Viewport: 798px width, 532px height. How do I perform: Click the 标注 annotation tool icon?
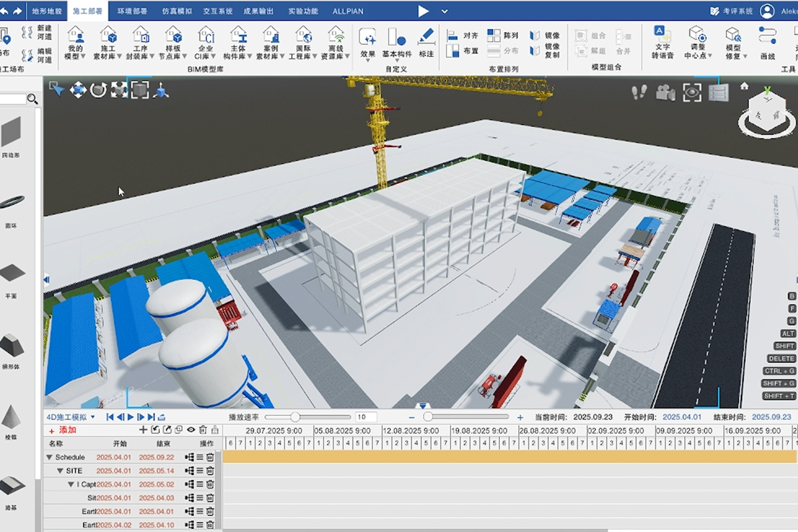(426, 42)
